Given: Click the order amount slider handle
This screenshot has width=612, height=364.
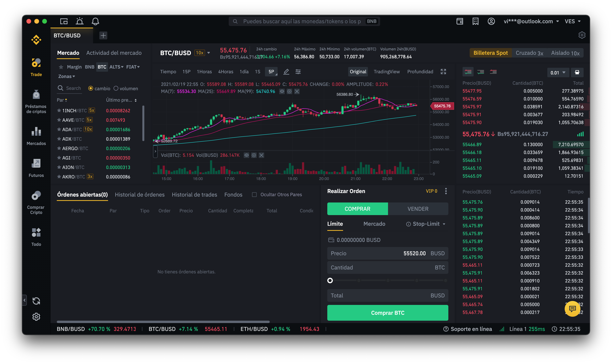Looking at the screenshot, I should pos(330,280).
